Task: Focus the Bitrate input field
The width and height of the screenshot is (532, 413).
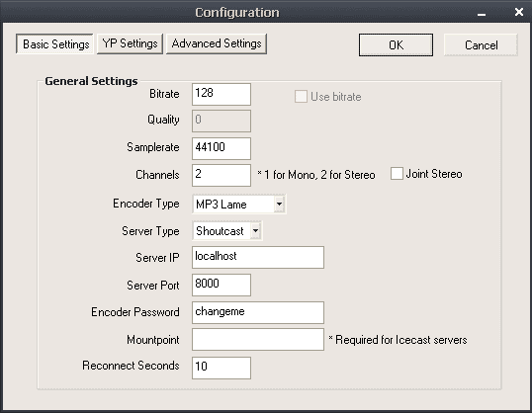Action: pyautogui.click(x=222, y=94)
